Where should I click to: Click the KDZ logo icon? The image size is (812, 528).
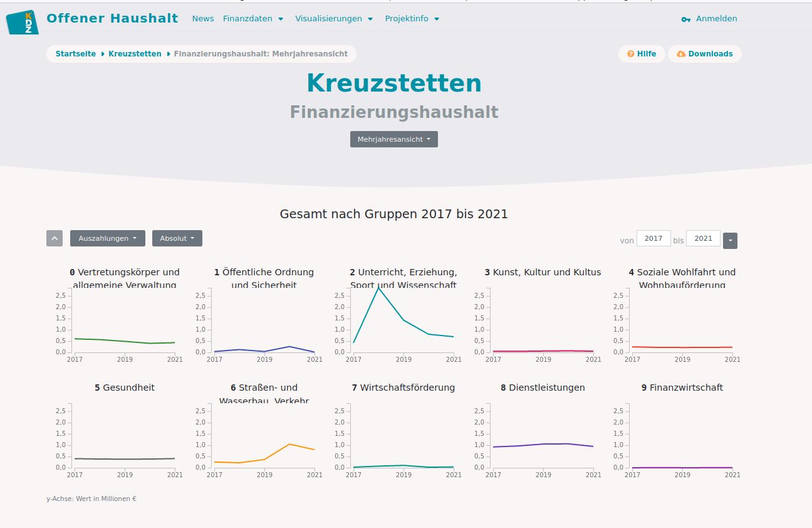(x=22, y=21)
